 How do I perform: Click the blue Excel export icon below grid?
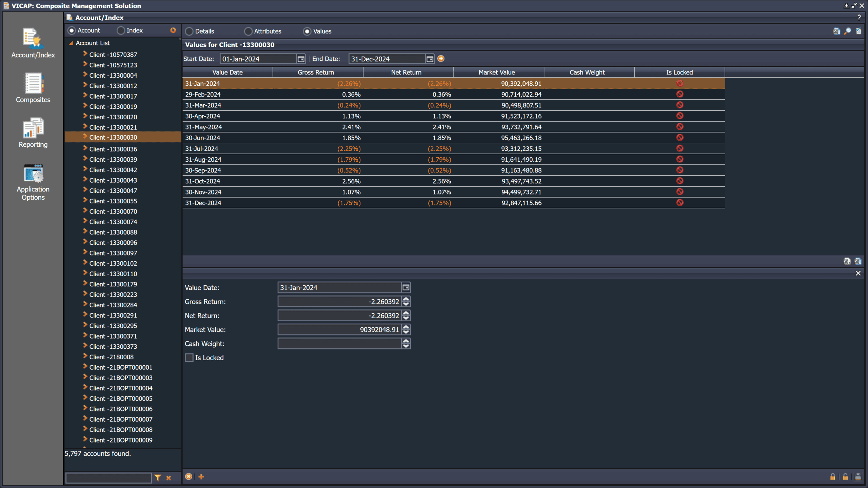pyautogui.click(x=858, y=261)
